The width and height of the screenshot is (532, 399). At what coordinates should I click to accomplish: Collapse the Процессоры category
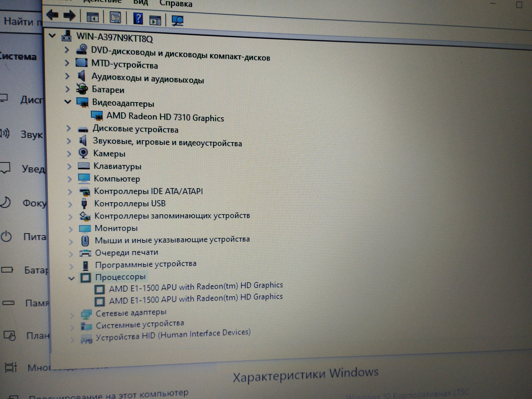pos(71,278)
